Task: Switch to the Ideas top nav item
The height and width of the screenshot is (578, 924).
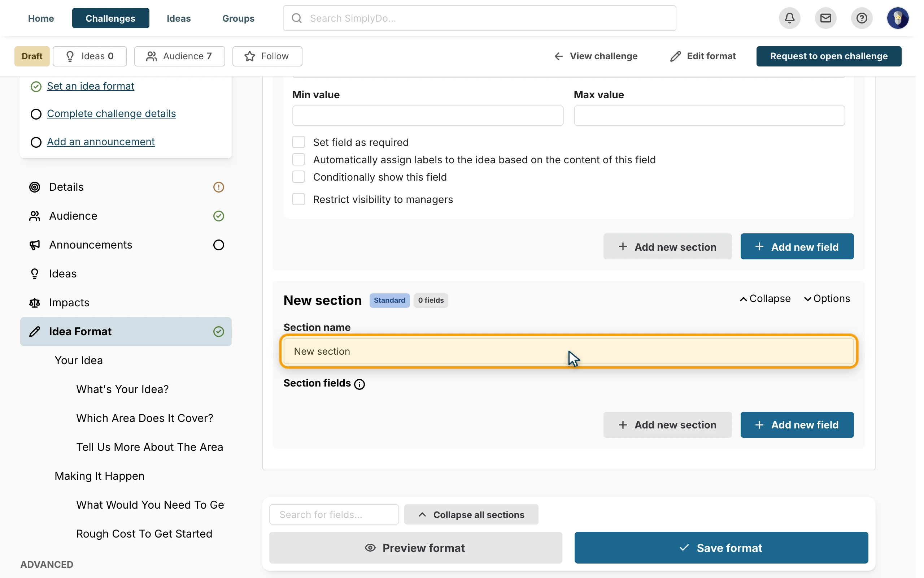Action: 179,18
